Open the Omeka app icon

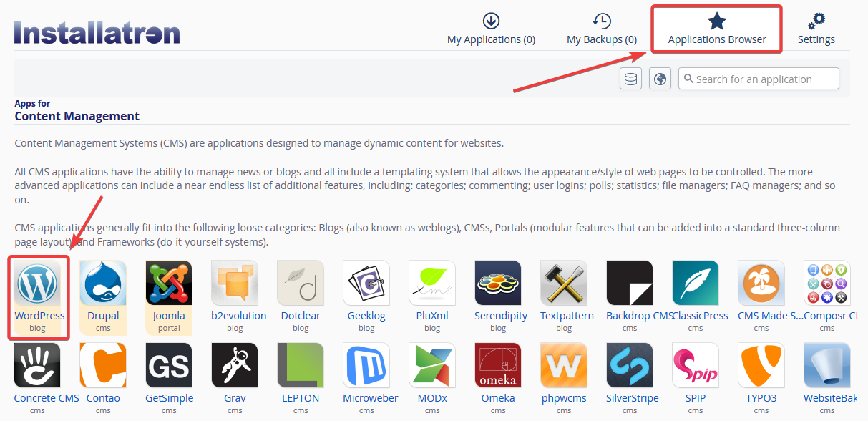498,365
